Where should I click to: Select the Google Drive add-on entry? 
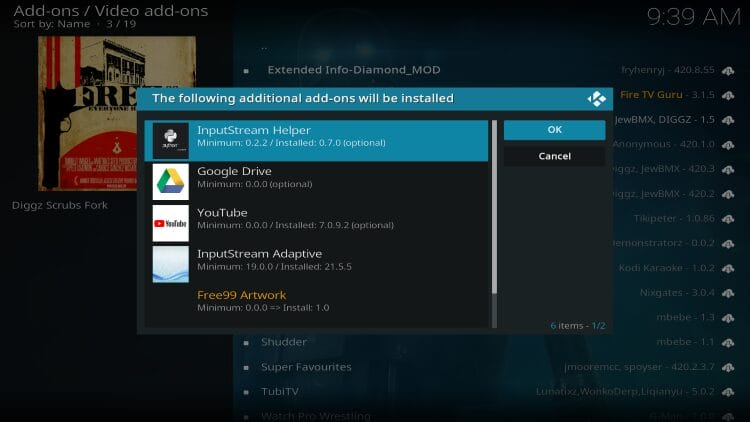[316, 182]
